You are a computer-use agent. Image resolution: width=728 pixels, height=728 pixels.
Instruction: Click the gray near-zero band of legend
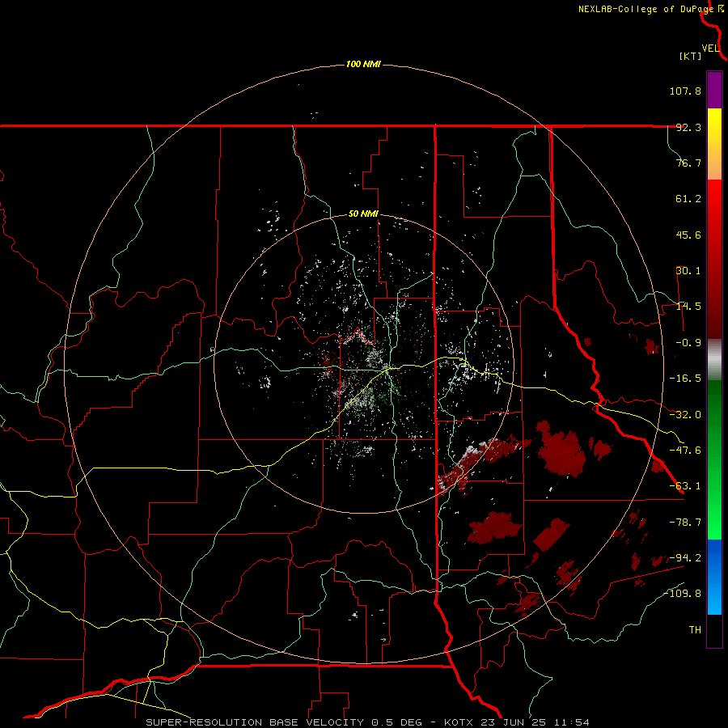coord(714,360)
